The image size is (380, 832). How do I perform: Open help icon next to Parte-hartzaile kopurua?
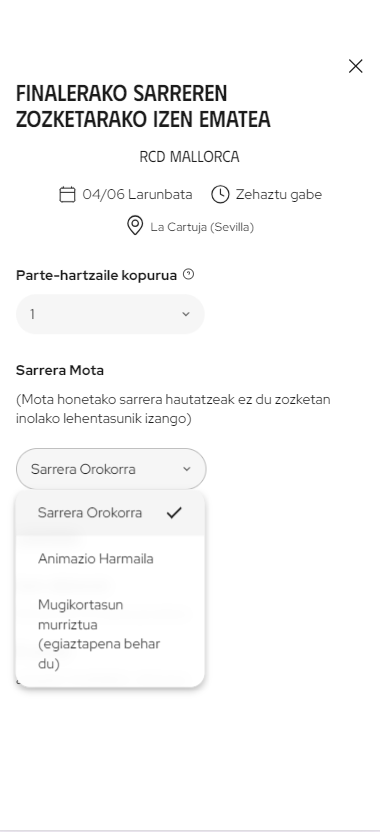tap(188, 275)
